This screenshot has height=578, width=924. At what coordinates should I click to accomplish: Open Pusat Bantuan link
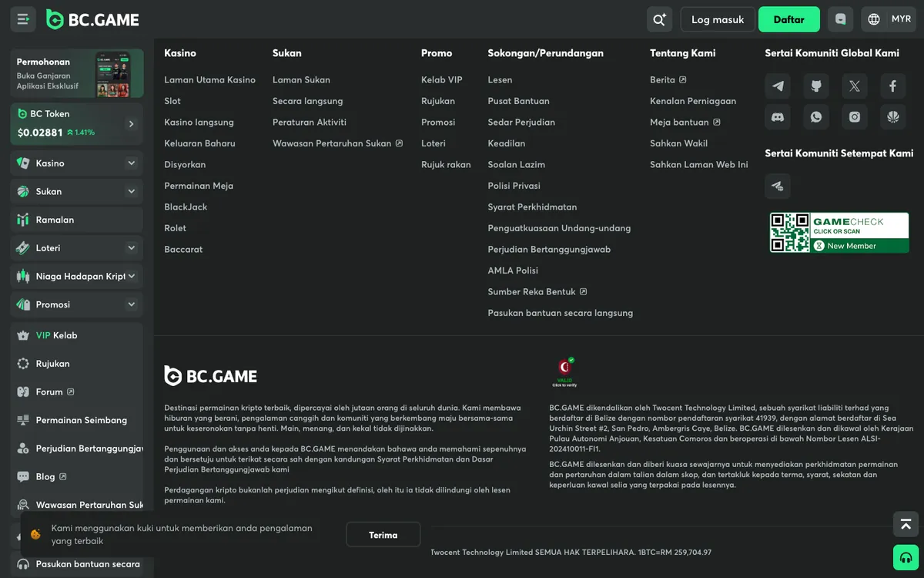pos(518,101)
